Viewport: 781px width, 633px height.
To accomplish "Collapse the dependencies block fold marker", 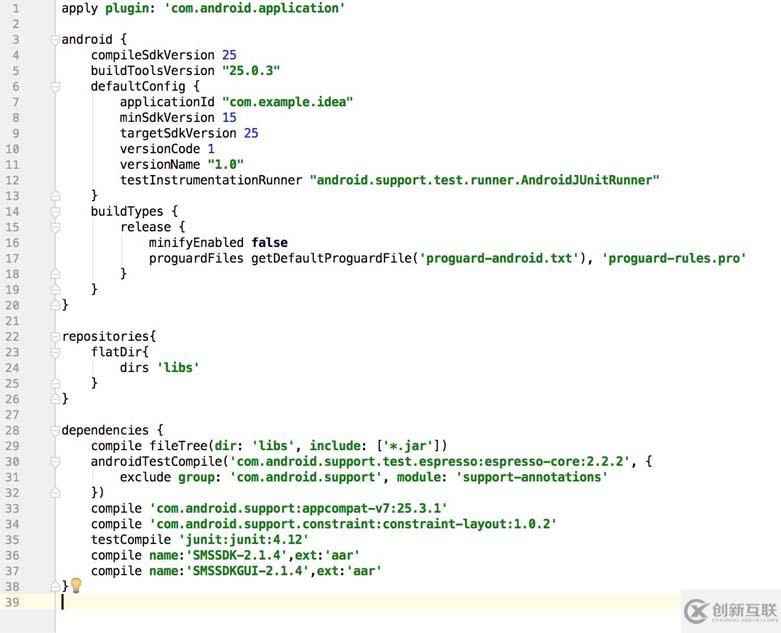I will (55, 430).
